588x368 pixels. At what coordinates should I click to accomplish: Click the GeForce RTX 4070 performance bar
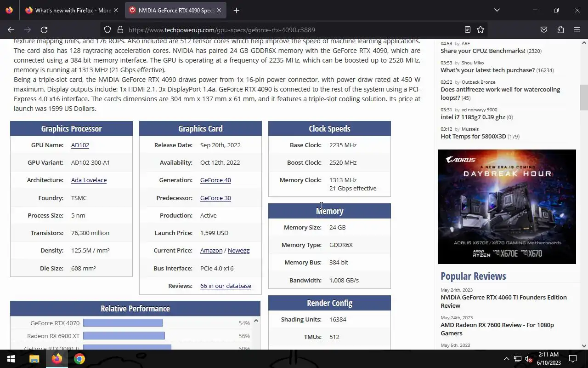tap(123, 323)
